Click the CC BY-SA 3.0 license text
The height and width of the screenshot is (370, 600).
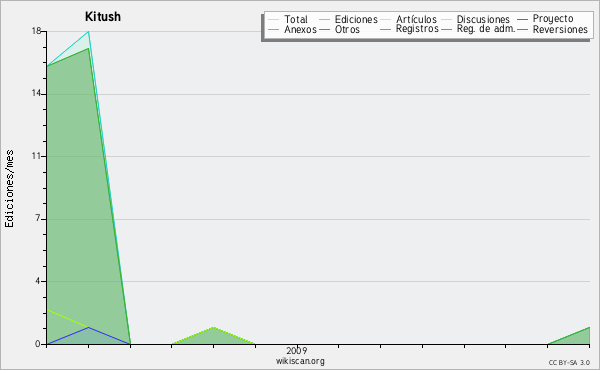pos(569,363)
